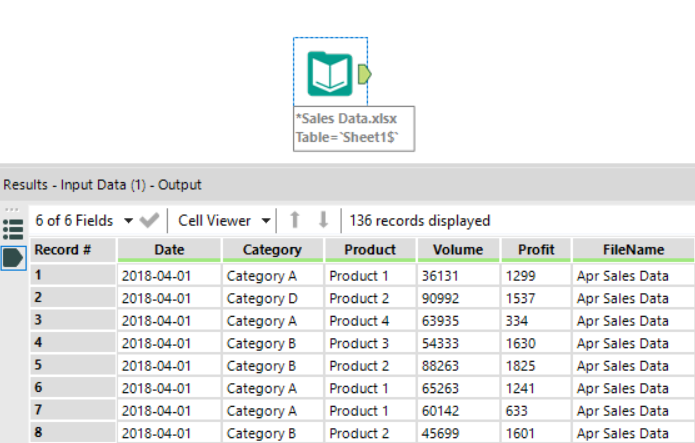Move to previous record with up arrow

click(295, 220)
